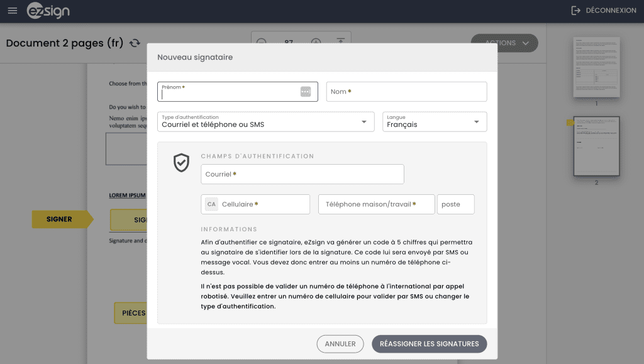
Task: Open the hamburger navigation menu
Action: tap(13, 11)
